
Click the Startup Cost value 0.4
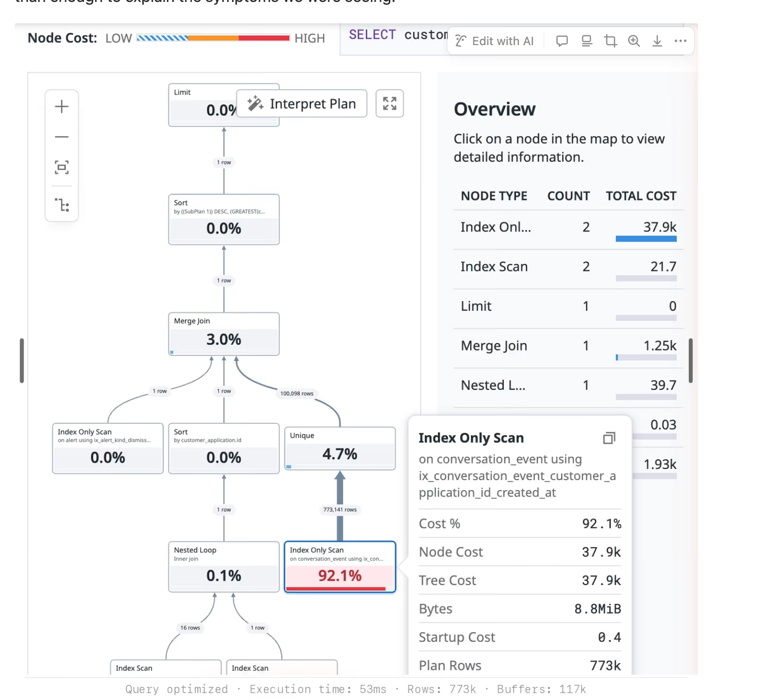610,637
